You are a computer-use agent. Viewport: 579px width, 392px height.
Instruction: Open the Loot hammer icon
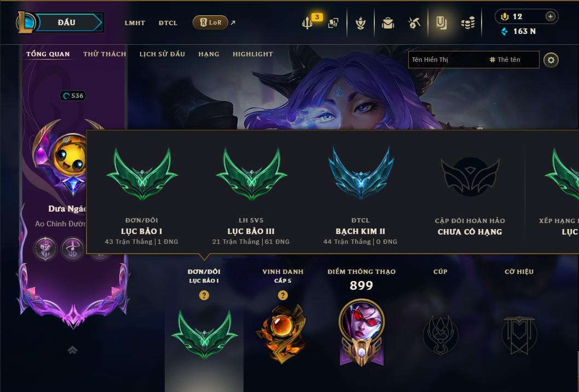[x=414, y=23]
